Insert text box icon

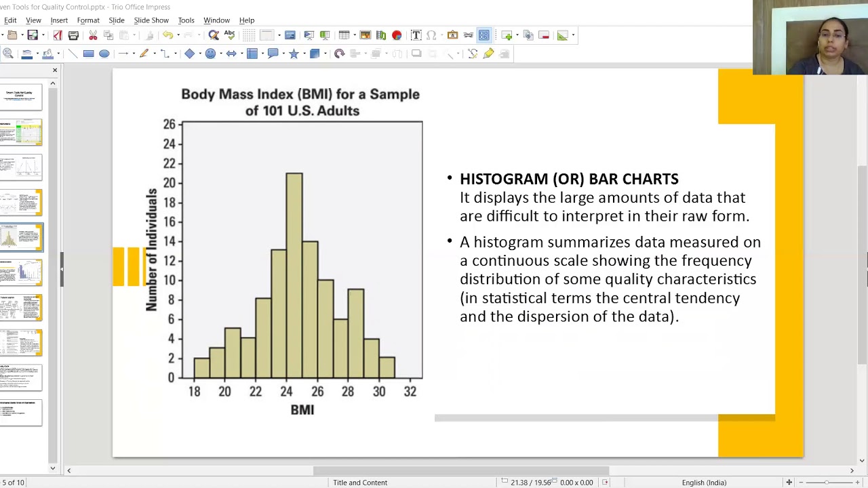pyautogui.click(x=416, y=35)
